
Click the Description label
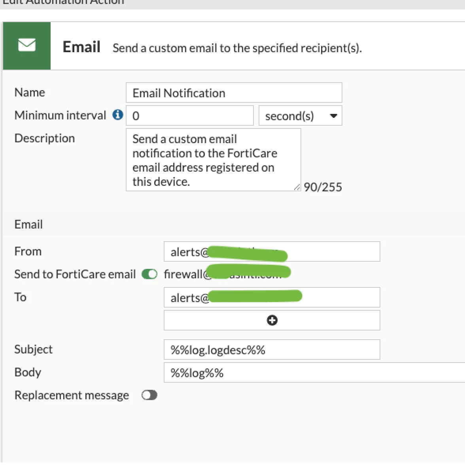click(x=45, y=138)
